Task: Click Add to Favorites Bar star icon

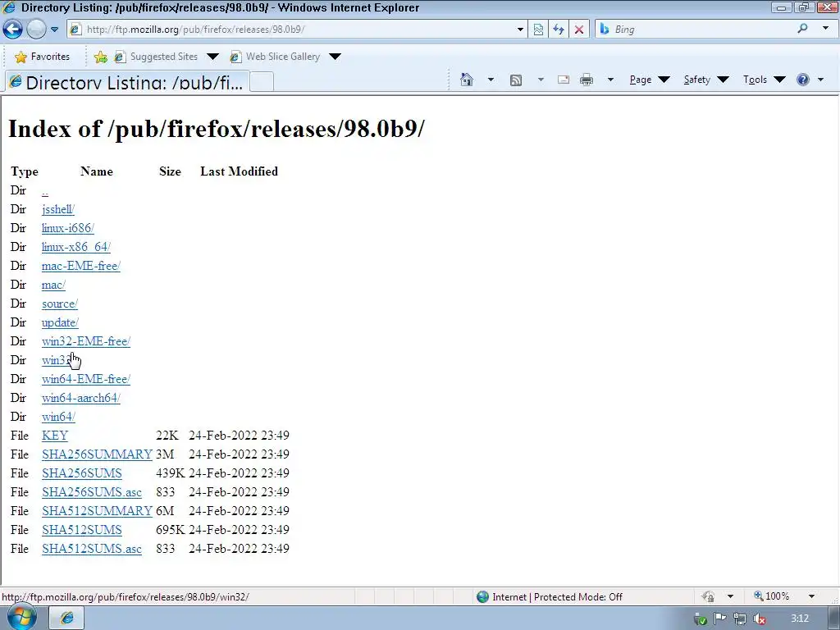Action: pos(100,57)
